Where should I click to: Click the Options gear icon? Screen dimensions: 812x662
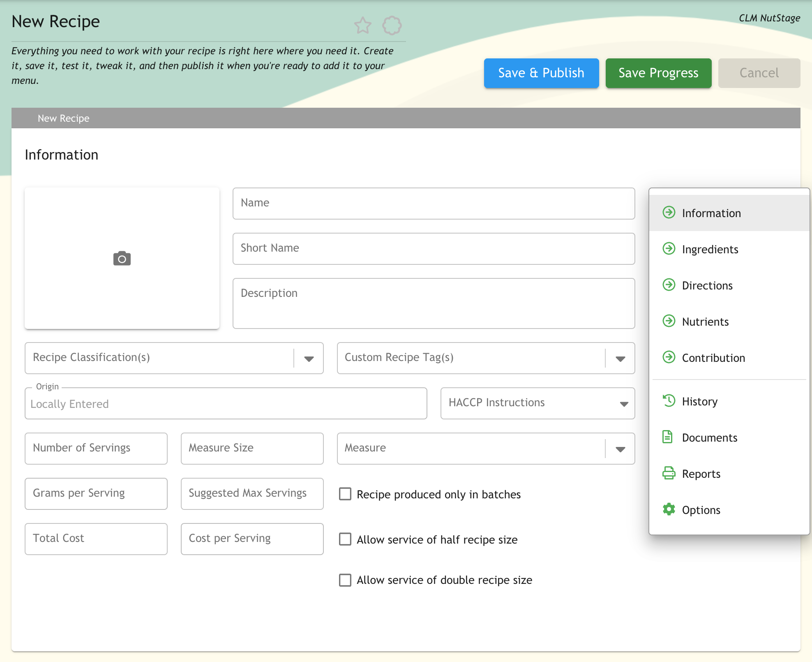(669, 509)
